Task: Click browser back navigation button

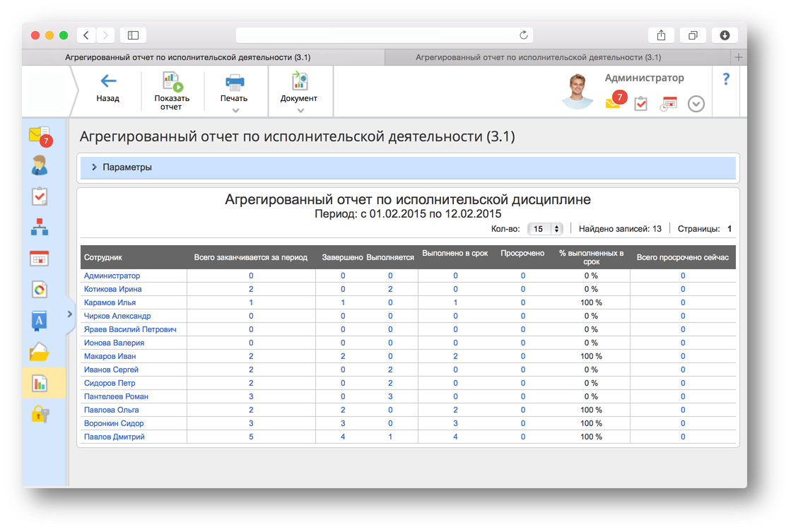Action: click(86, 35)
